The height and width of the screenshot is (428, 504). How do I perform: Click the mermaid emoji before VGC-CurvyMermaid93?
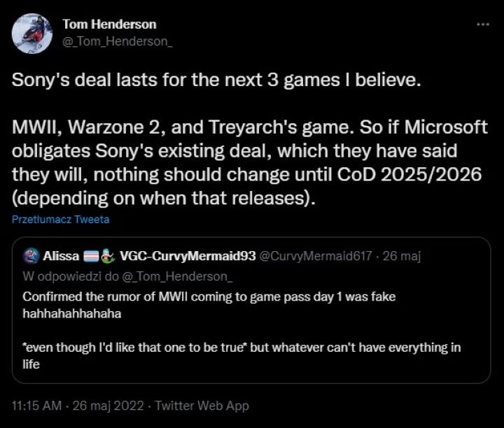(107, 256)
